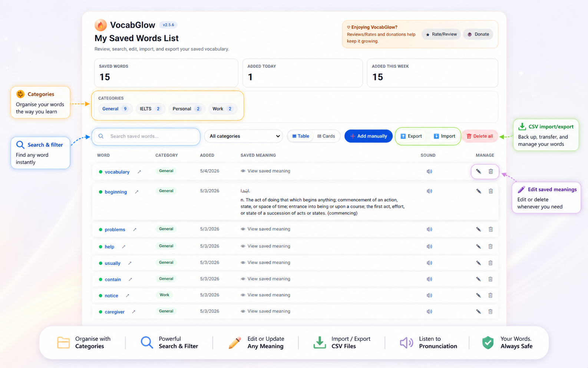Click the date 5/4/2026 in vocabulary row
This screenshot has width=588, height=368.
pos(209,171)
